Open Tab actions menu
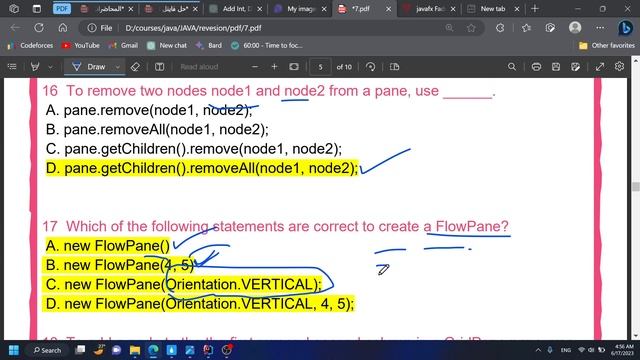The image size is (640, 360). click(37, 9)
